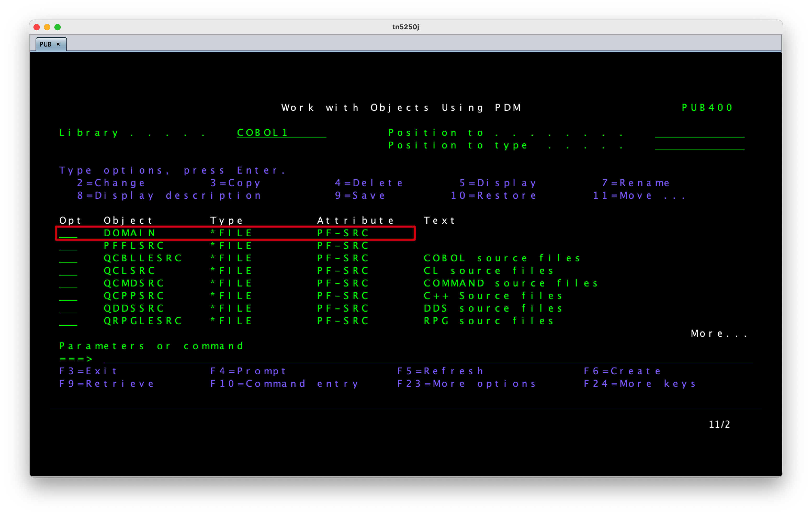The height and width of the screenshot is (516, 812).
Task: Click the 10=Restore option text
Action: pyautogui.click(x=493, y=196)
